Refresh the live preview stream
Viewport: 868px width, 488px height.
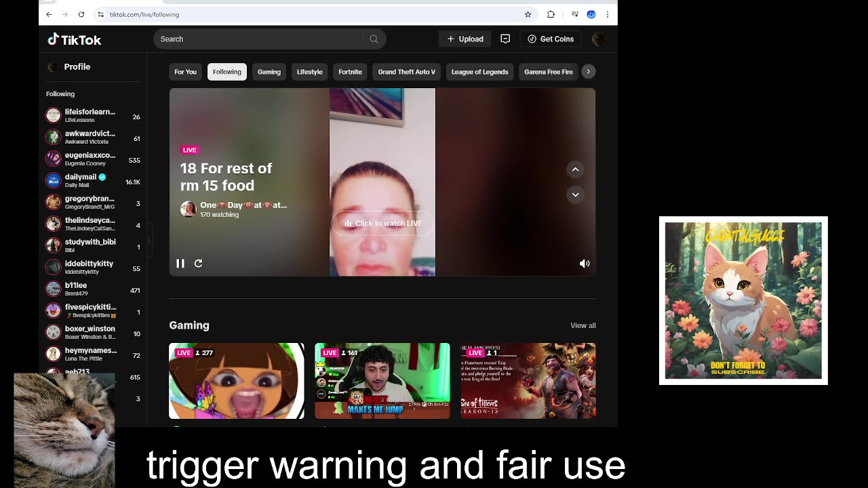[x=198, y=264]
